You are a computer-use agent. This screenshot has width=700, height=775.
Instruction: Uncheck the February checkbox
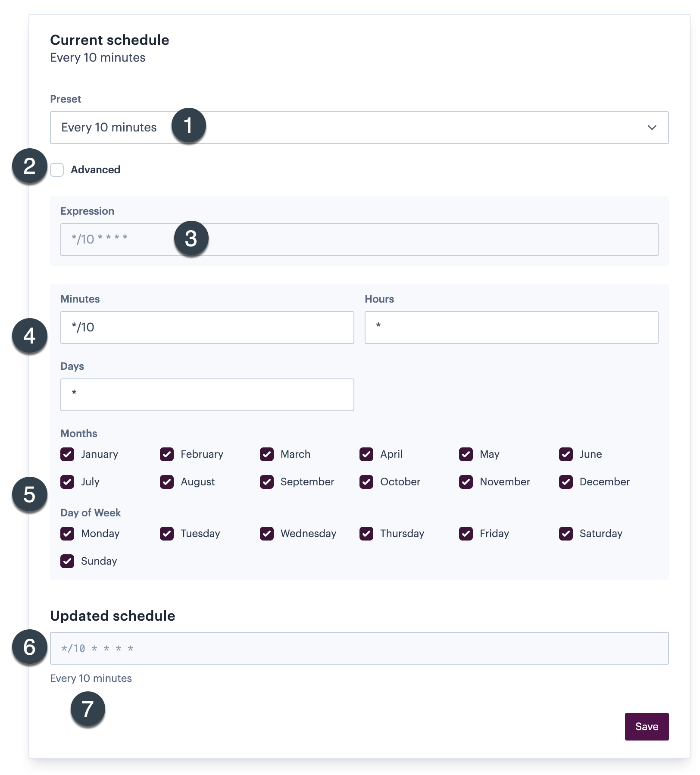tap(167, 454)
